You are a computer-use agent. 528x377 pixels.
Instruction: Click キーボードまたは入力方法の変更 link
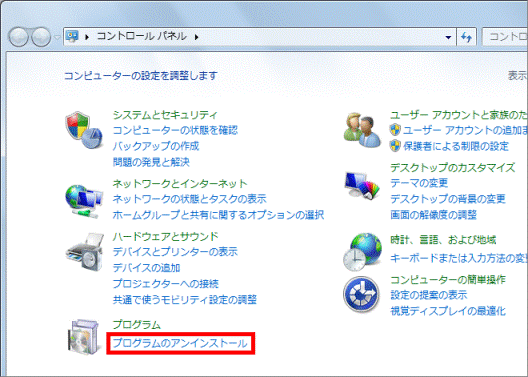pos(459,258)
